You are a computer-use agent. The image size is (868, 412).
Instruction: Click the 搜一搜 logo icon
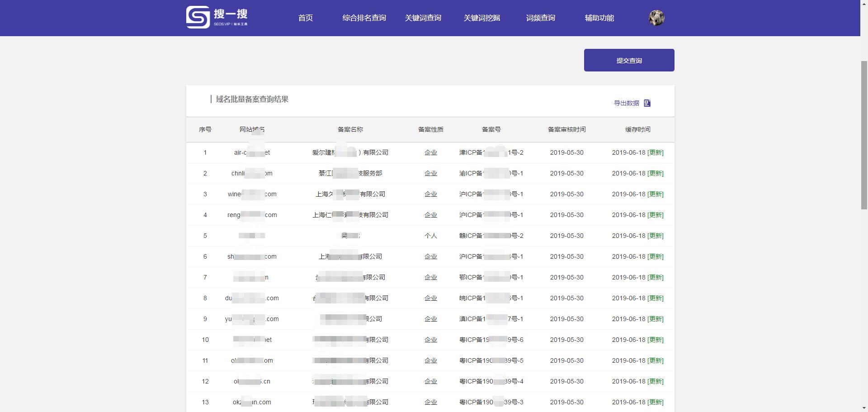pos(197,17)
